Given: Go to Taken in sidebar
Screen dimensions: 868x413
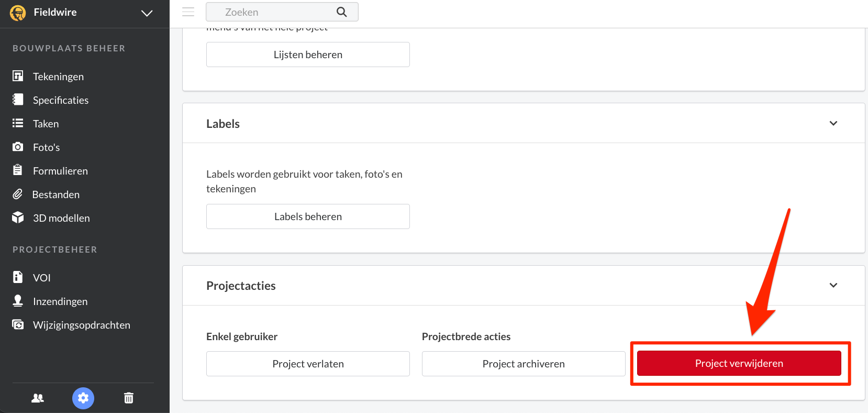Looking at the screenshot, I should (x=46, y=124).
